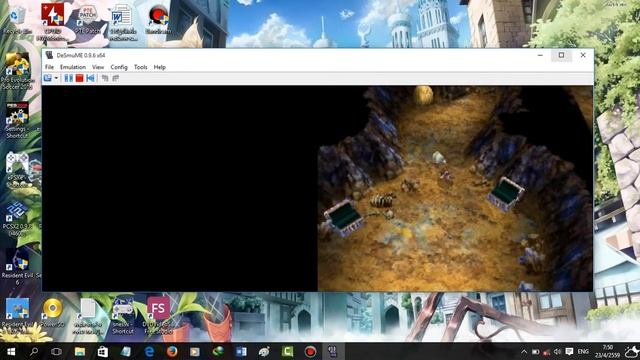The image size is (640, 360).
Task: Open Microsoft Edge from the taskbar
Action: coord(149,351)
